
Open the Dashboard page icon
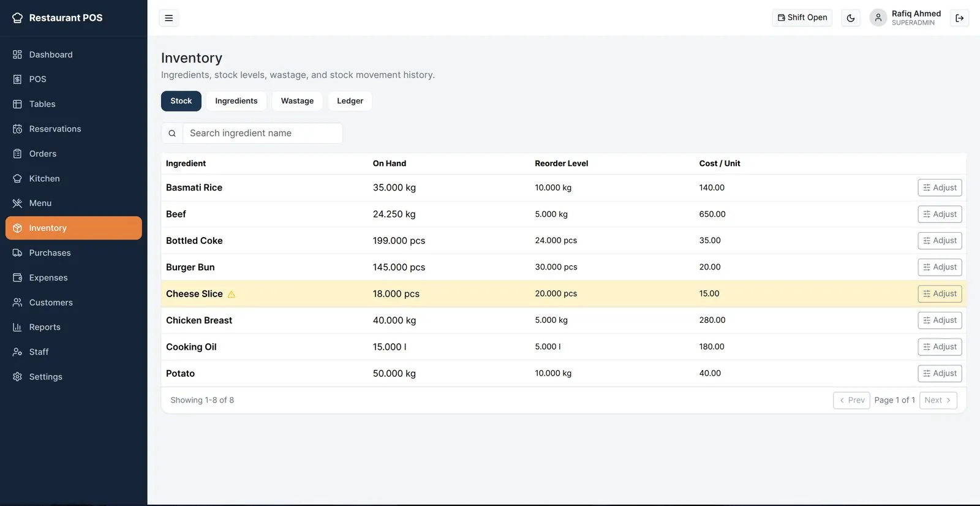(x=17, y=55)
